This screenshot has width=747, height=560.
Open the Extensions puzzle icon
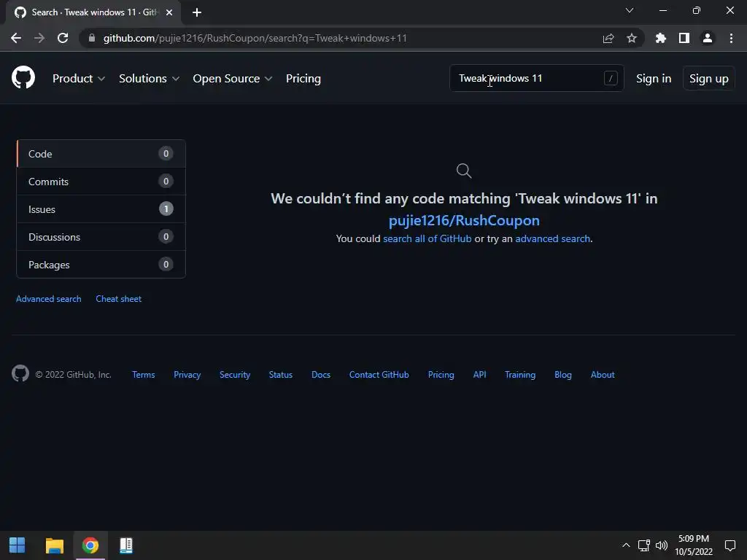tap(661, 38)
